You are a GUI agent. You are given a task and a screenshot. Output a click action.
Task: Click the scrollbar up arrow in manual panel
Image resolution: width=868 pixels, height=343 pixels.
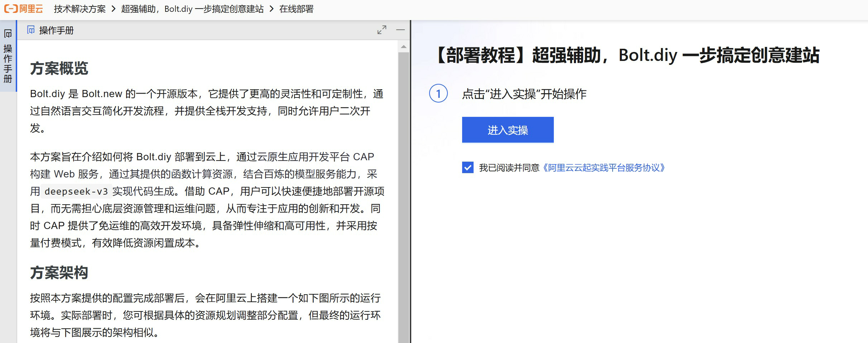[404, 47]
